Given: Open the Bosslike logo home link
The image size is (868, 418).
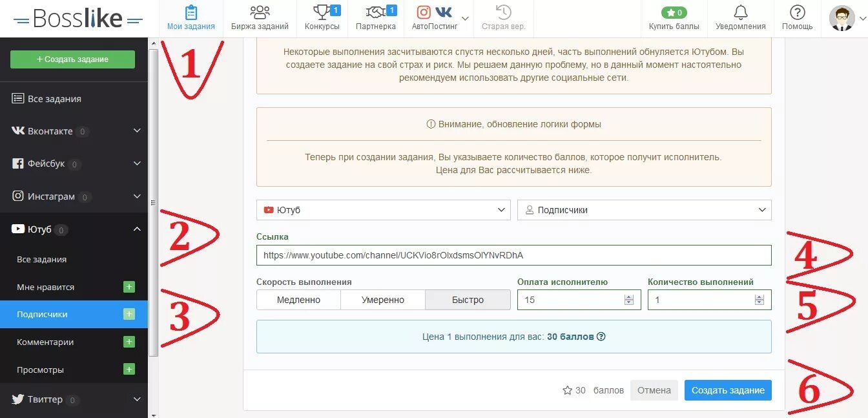Looking at the screenshot, I should (x=77, y=19).
